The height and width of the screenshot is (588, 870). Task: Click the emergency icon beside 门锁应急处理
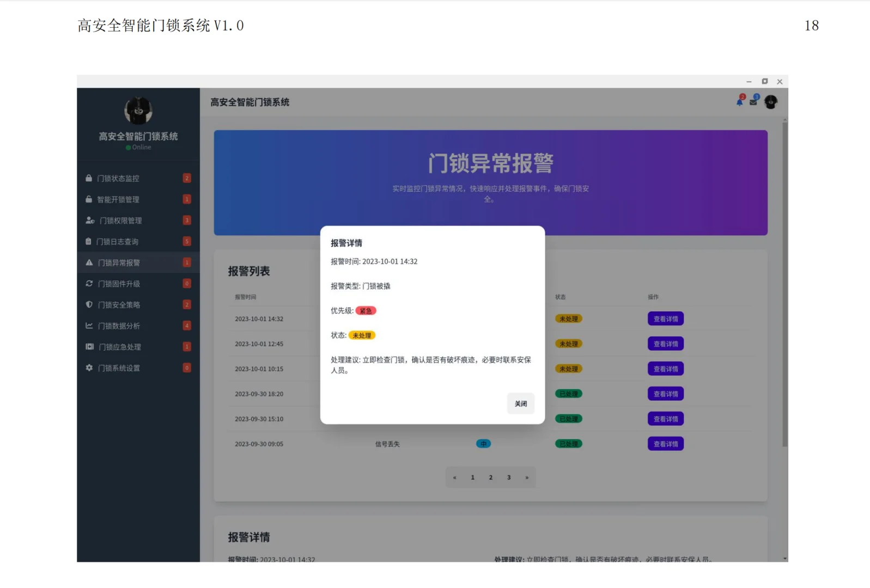point(90,347)
